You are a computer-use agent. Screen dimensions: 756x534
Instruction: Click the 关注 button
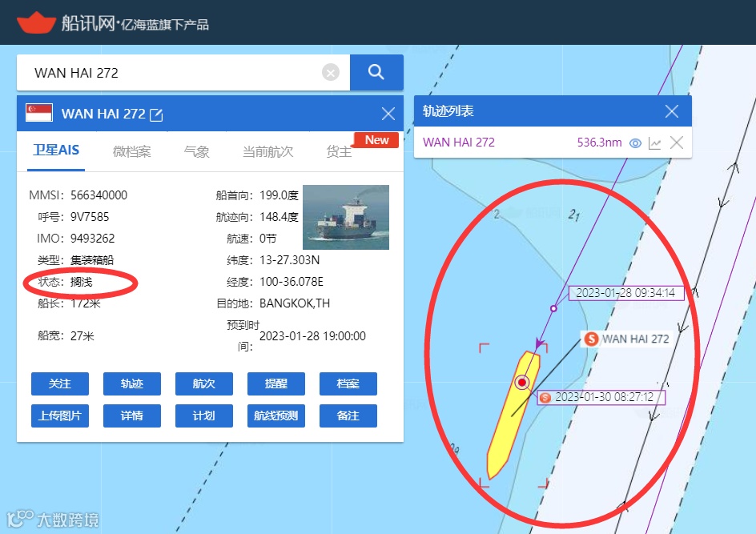pyautogui.click(x=60, y=383)
